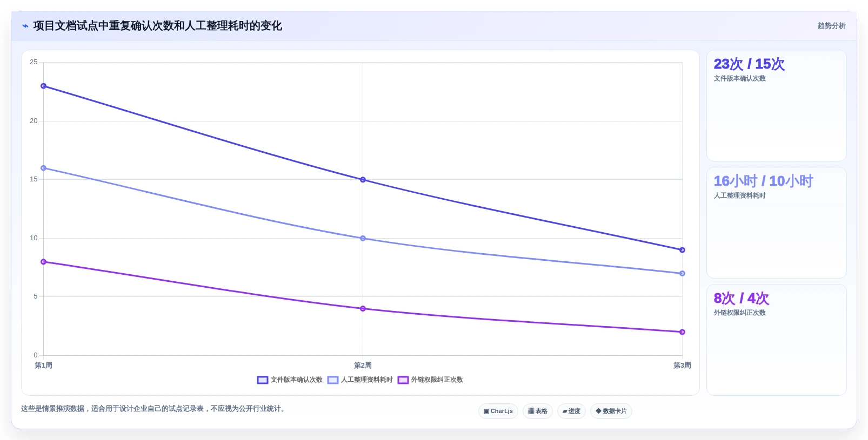Viewport: 868px width, 440px height.
Task: Click the 8次 / 4次 stat value
Action: pos(741,299)
